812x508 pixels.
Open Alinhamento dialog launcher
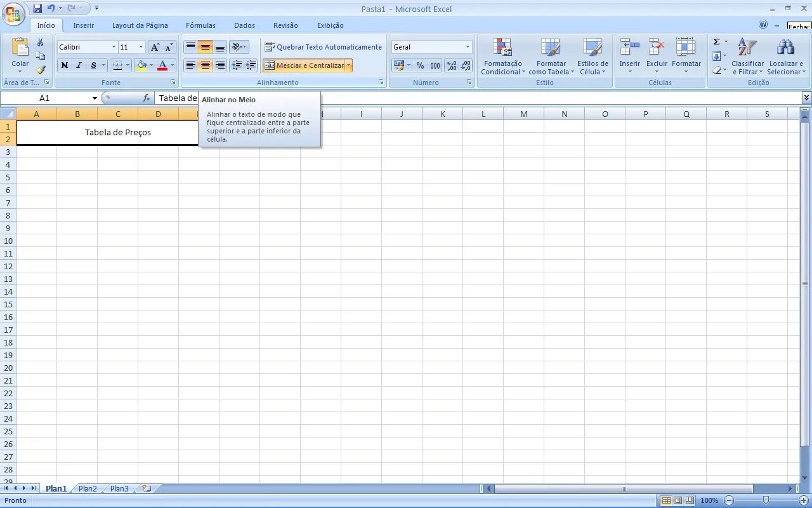[x=381, y=83]
